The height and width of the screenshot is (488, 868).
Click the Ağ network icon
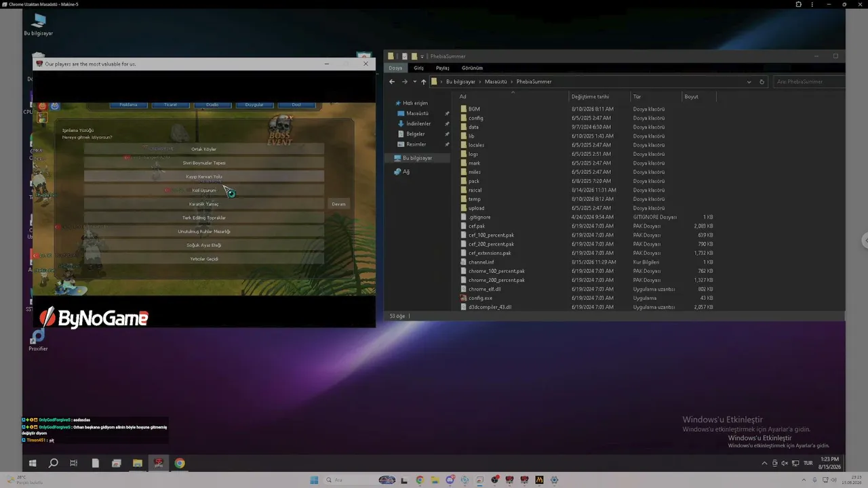click(x=397, y=171)
